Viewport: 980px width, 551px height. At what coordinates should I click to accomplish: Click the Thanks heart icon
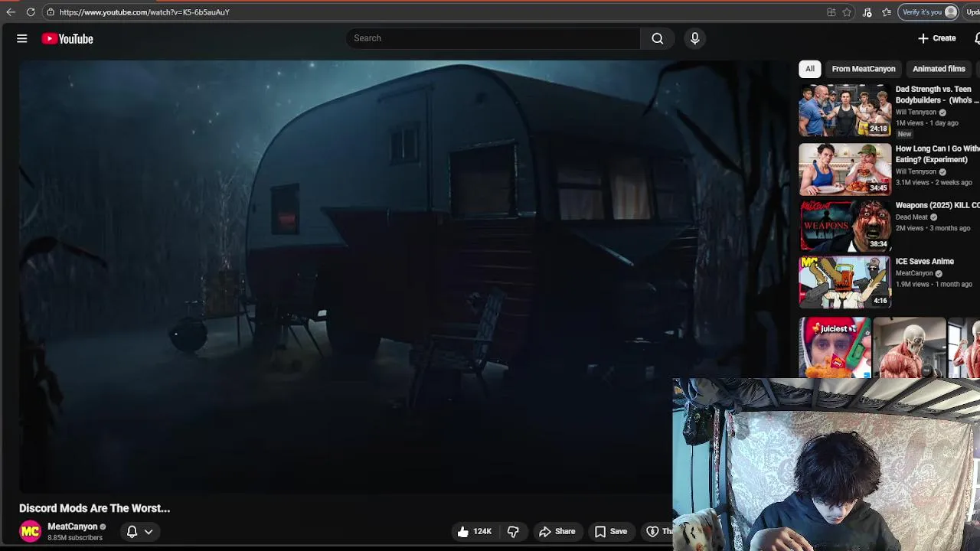pyautogui.click(x=652, y=531)
